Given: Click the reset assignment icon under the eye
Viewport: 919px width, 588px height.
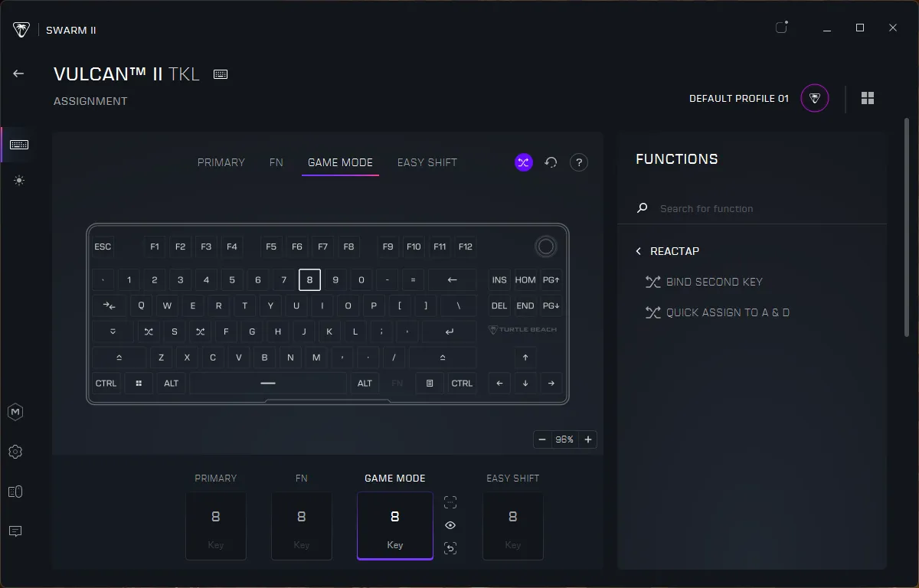Looking at the screenshot, I should (x=450, y=548).
